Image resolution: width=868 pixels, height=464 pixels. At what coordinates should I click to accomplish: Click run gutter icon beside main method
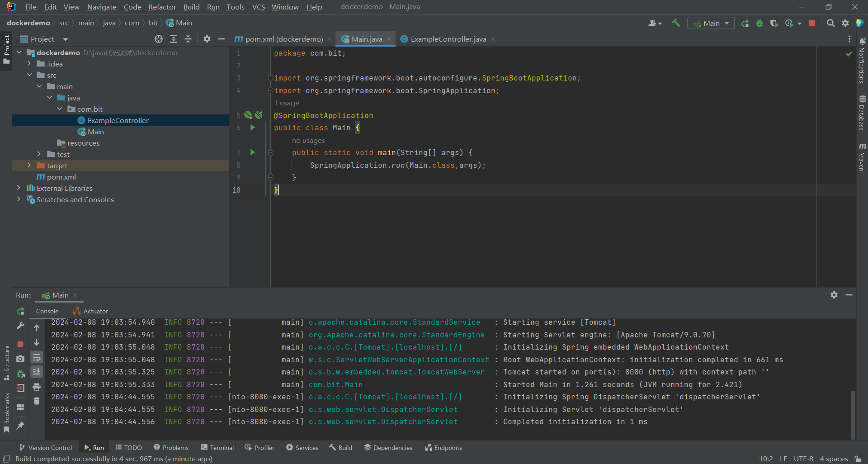(x=253, y=152)
